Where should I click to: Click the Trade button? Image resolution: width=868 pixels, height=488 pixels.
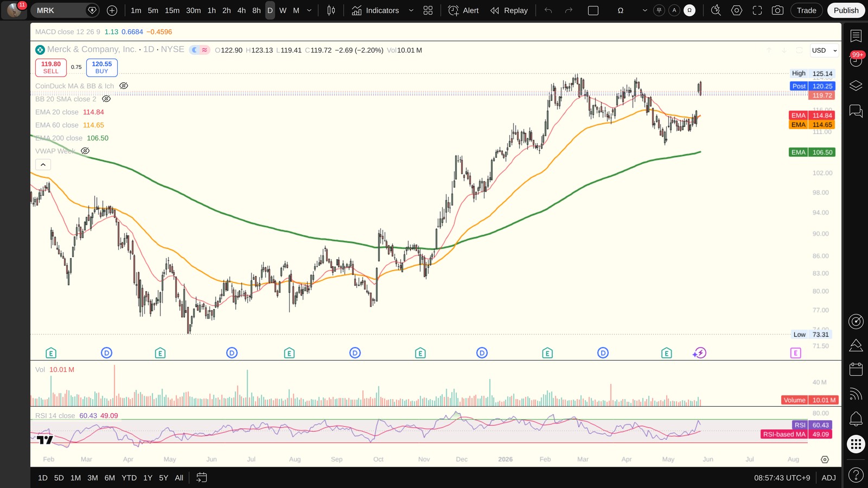[x=807, y=10]
